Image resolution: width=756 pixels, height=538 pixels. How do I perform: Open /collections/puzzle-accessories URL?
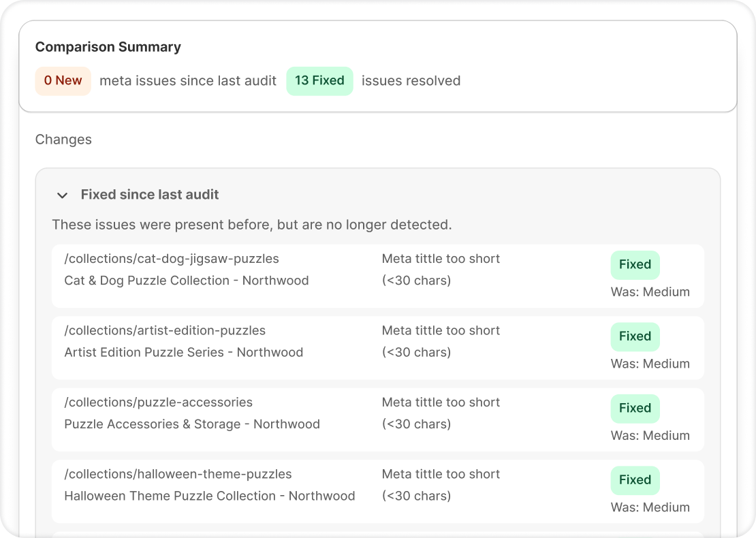[158, 402]
